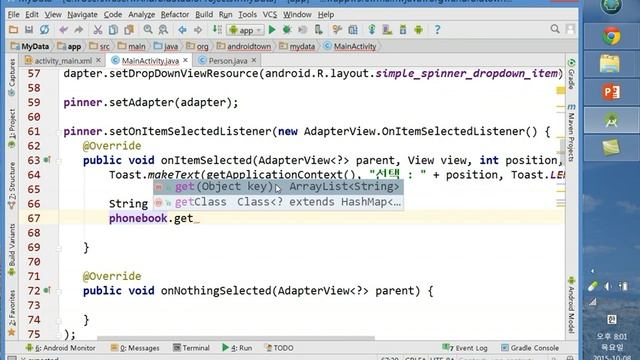The height and width of the screenshot is (360, 640).
Task: Click the Debug bug icon
Action: [287, 30]
